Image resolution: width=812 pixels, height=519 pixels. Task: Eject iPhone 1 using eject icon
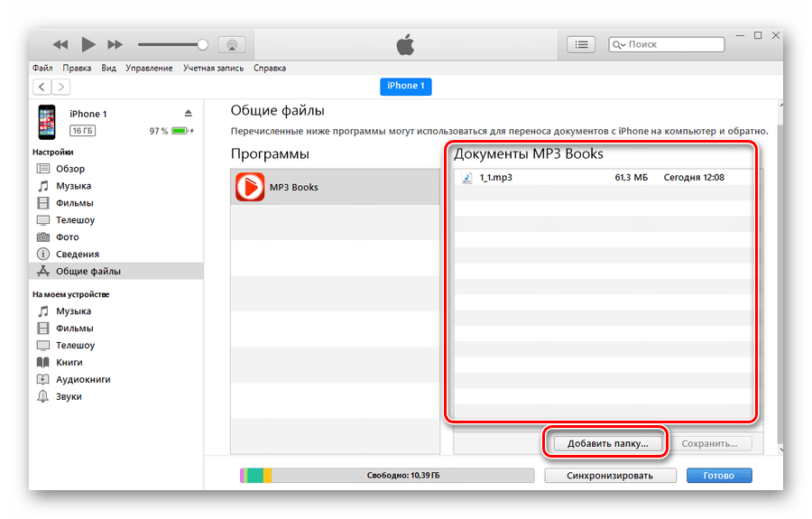pos(188,114)
